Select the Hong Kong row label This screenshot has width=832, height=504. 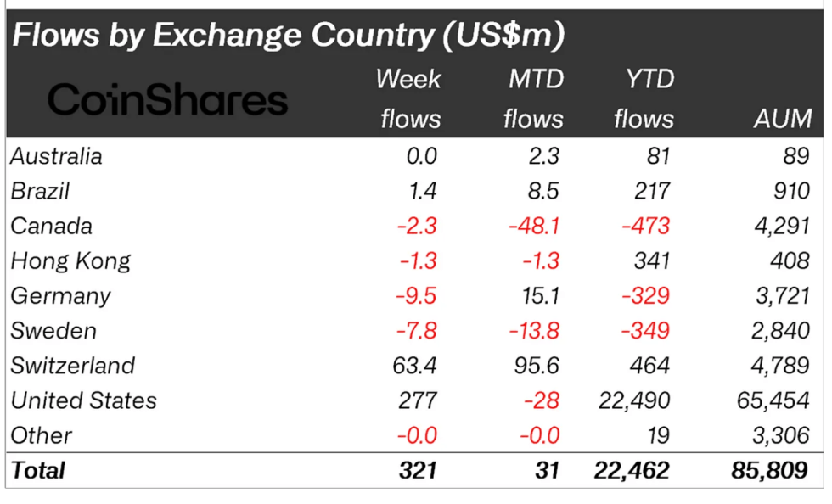point(70,260)
